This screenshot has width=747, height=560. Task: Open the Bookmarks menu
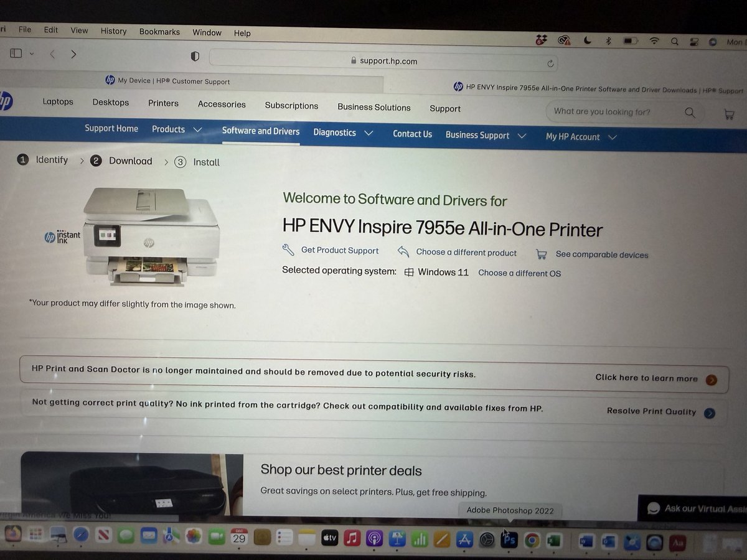(x=159, y=31)
